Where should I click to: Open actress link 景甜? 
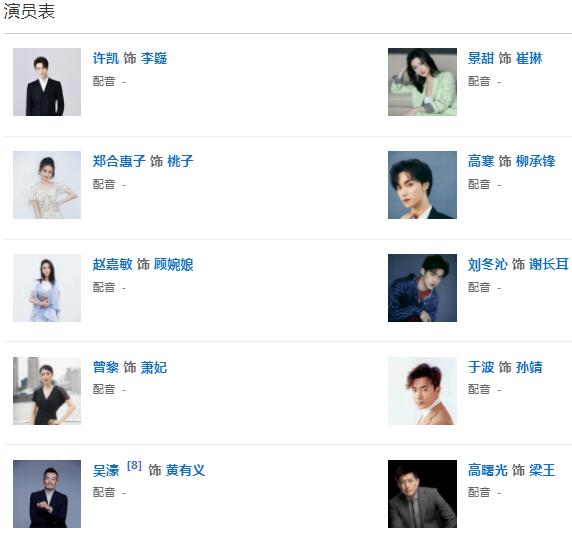481,58
